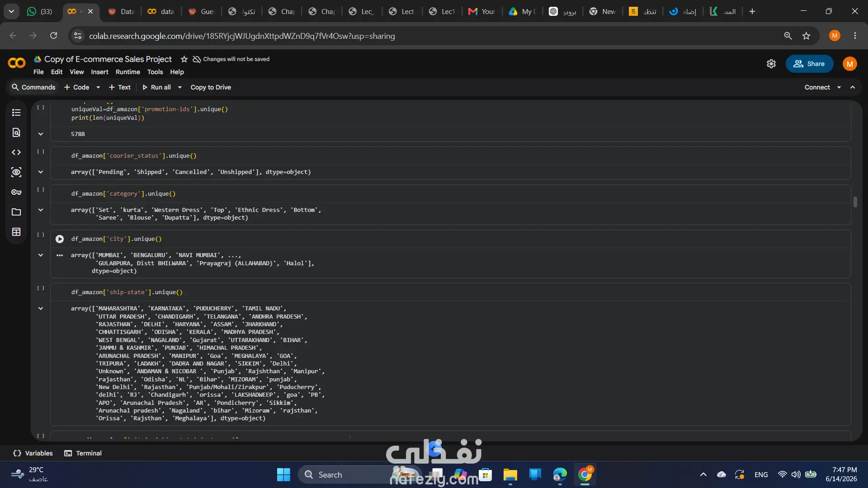Open the Data explorer eye icon in sidebar

[16, 172]
